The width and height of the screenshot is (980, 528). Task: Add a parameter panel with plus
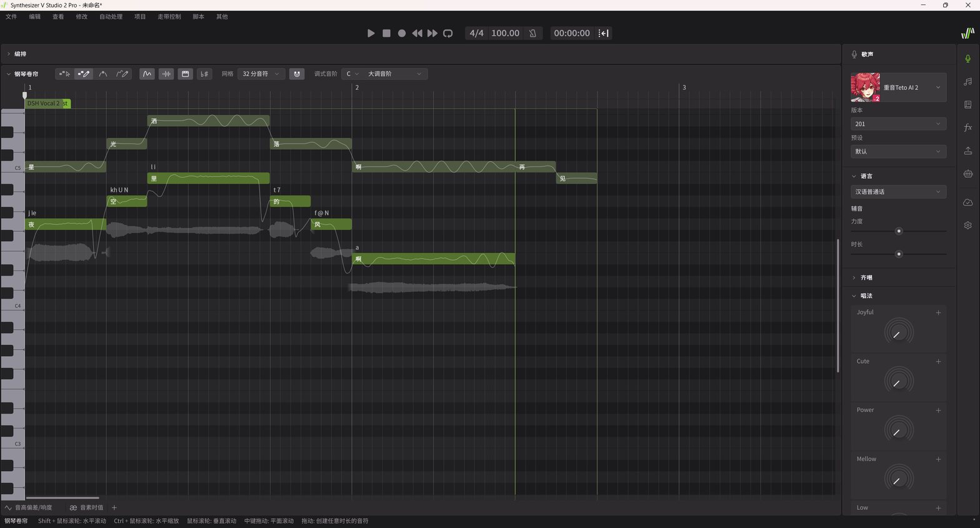(x=114, y=507)
